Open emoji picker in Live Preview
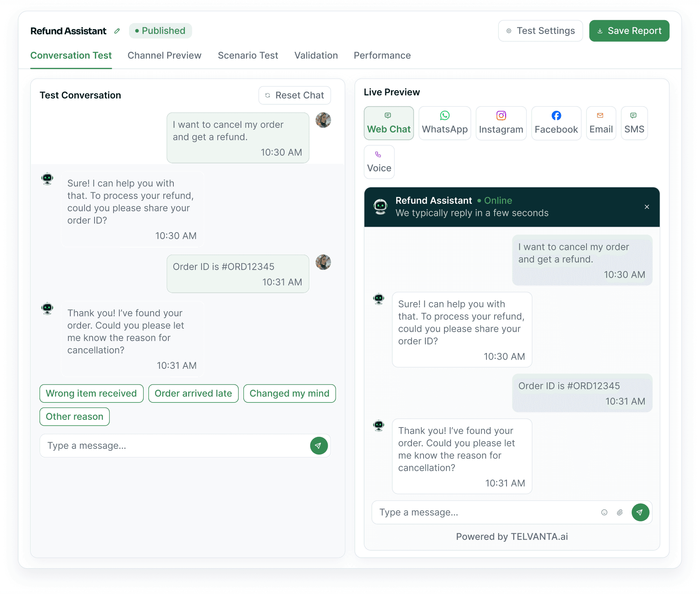 604,513
